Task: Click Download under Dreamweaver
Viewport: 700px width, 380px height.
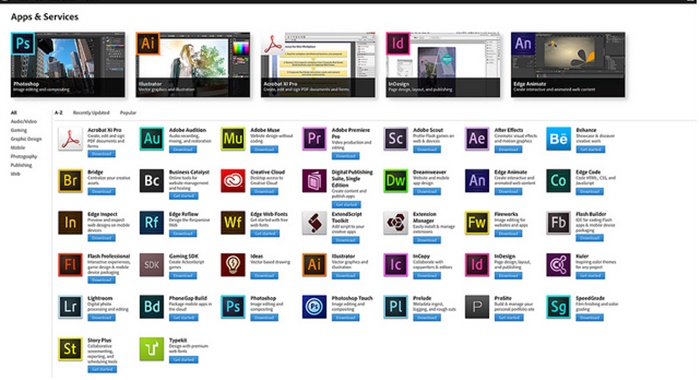Action: pos(427,191)
